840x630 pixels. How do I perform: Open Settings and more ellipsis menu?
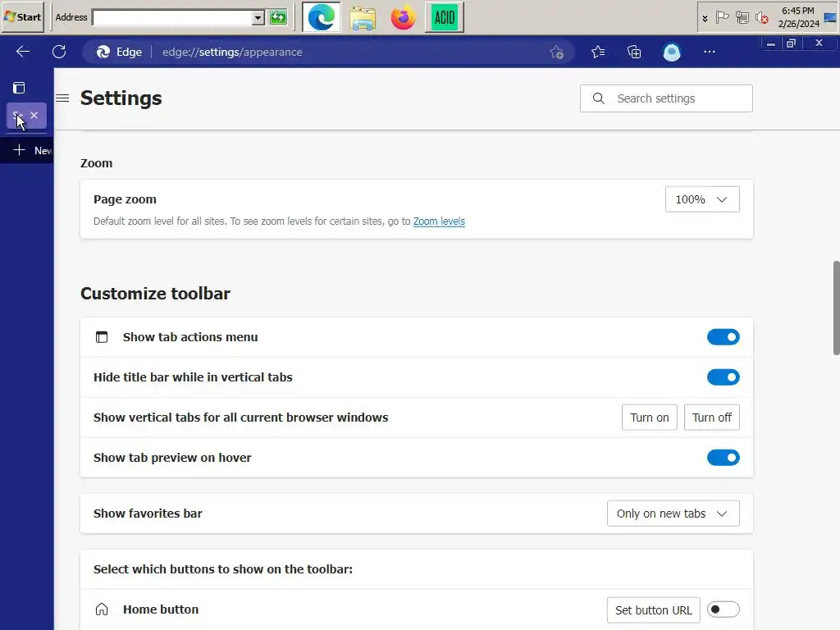pyautogui.click(x=710, y=52)
